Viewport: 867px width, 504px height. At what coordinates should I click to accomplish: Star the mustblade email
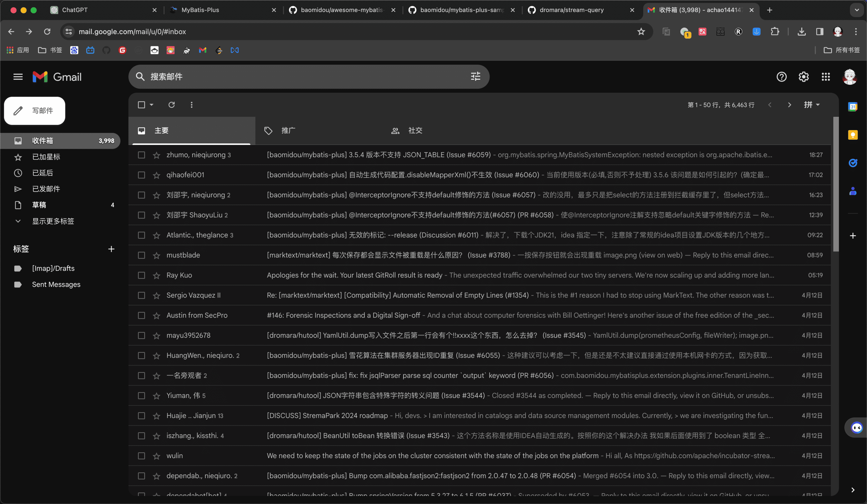157,255
